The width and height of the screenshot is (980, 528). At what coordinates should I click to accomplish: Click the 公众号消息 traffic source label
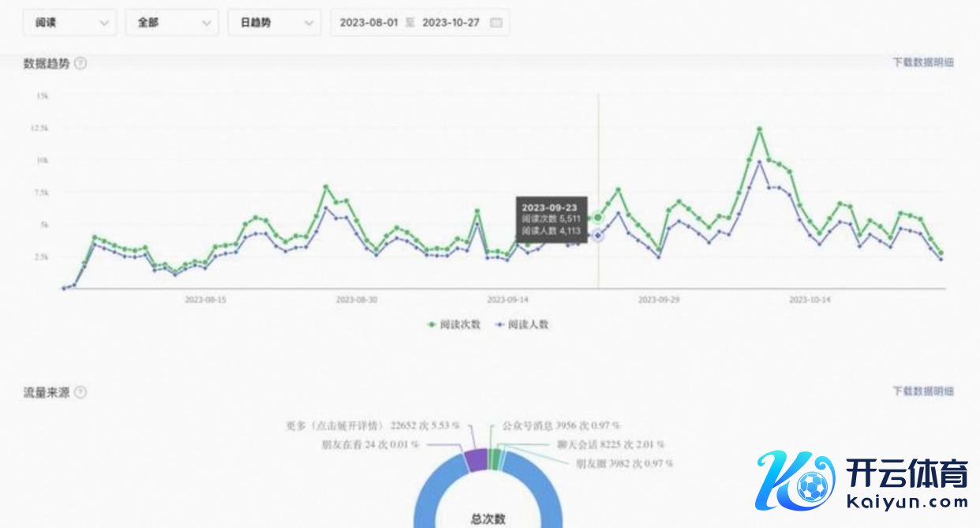click(x=561, y=425)
